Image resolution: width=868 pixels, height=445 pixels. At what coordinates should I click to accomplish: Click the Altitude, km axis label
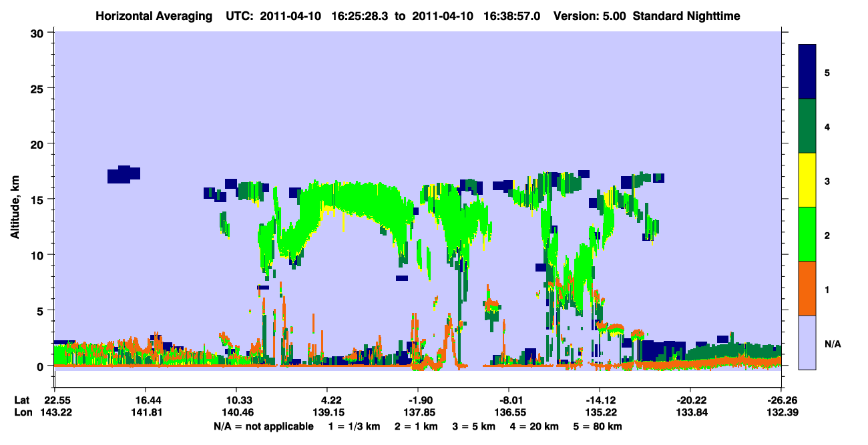pos(15,200)
